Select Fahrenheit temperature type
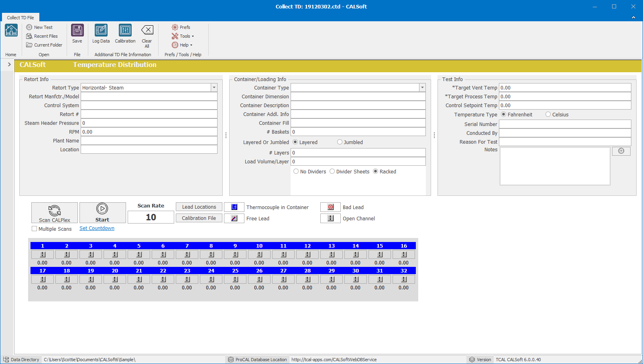Image resolution: width=643 pixels, height=364 pixels. click(504, 114)
